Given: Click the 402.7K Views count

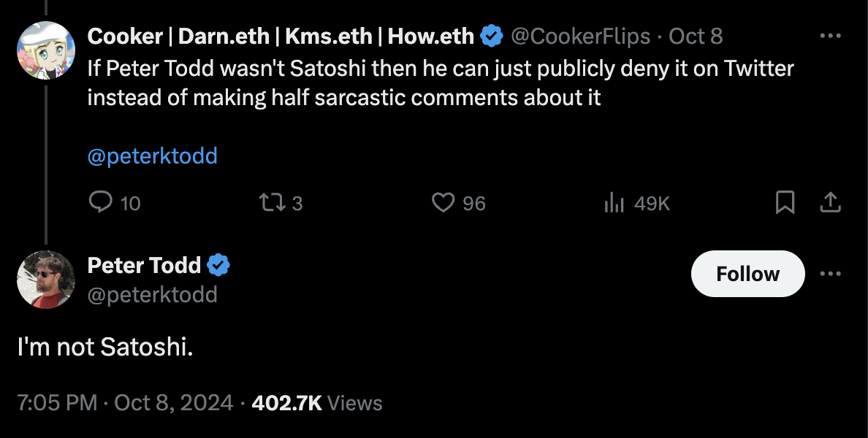Looking at the screenshot, I should pos(316,403).
